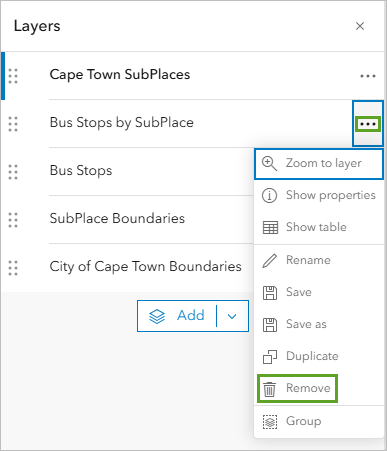Select City of Cape Town Boundaries layer

coord(145,267)
